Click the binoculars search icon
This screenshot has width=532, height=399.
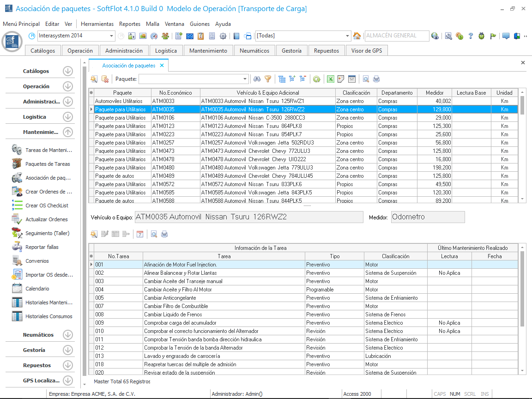pos(257,79)
